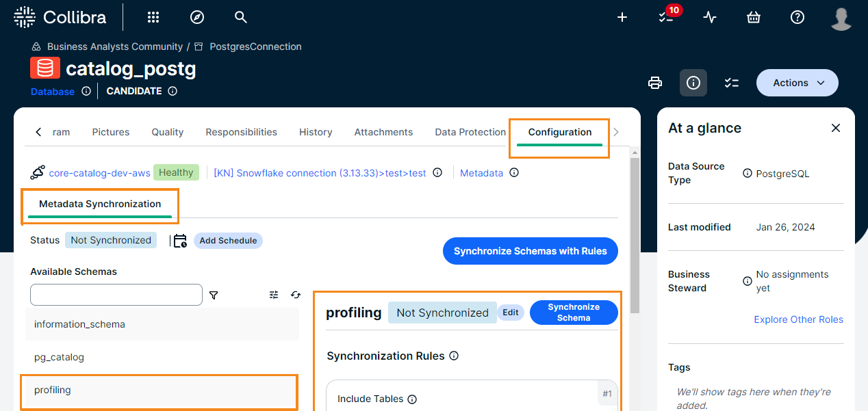Open the Data Protection tab
The height and width of the screenshot is (411, 868).
(470, 132)
